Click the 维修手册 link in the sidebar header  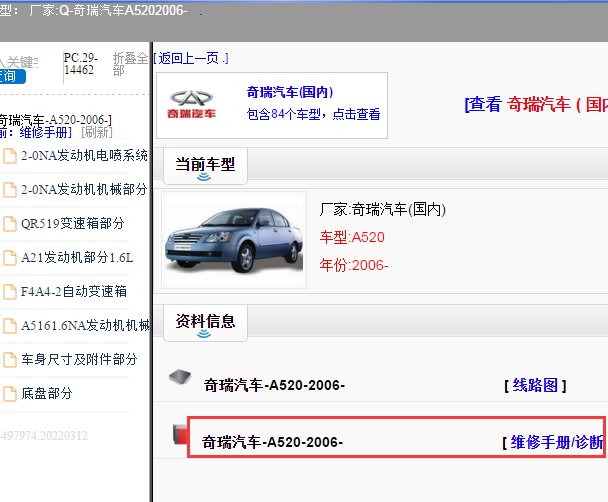[43, 133]
